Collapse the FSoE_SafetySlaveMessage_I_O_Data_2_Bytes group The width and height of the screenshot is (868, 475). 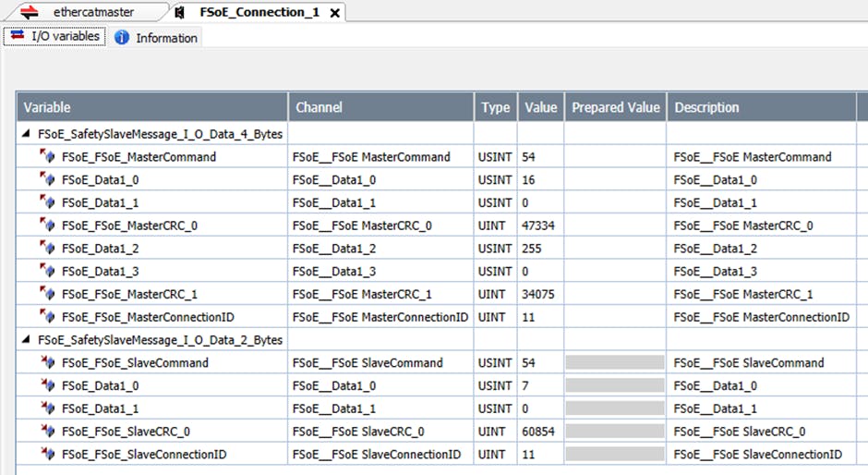pos(26,340)
